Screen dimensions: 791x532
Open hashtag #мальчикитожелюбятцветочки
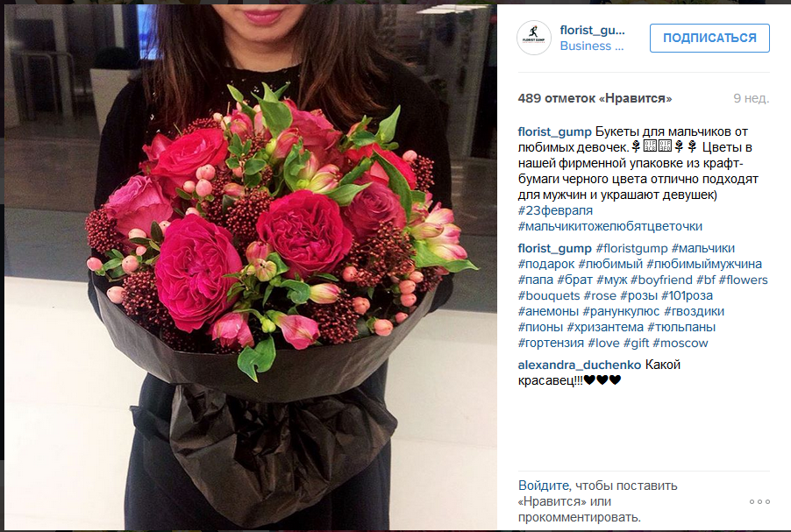[609, 226]
